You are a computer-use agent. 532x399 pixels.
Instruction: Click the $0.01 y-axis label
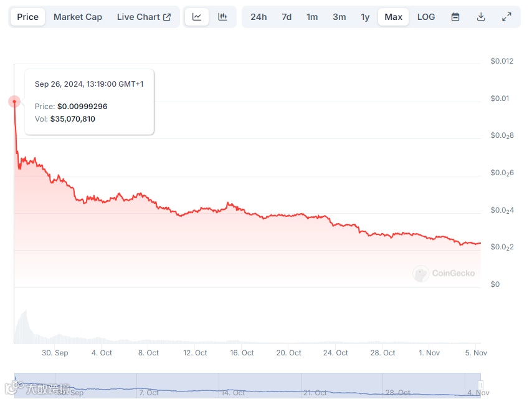(500, 99)
